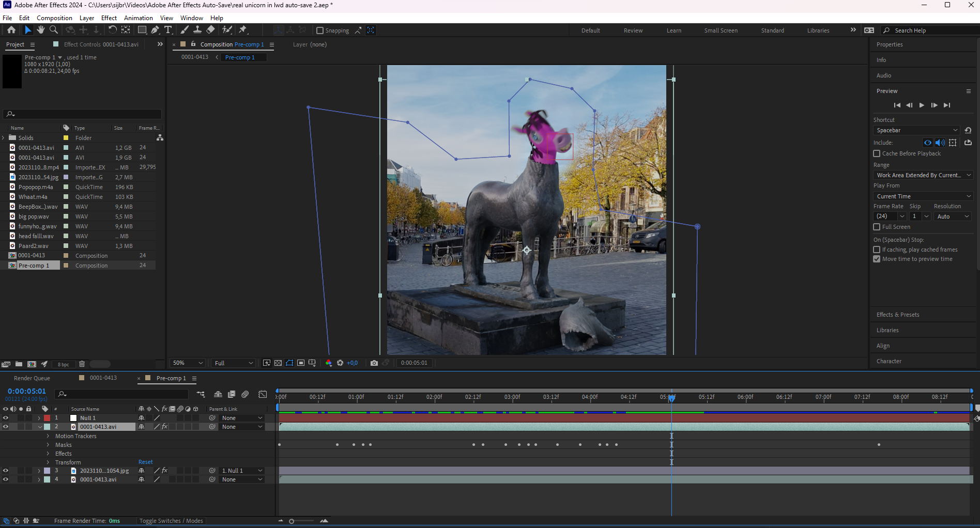Click the Home icon in toolbar
This screenshot has height=528, width=980.
click(11, 30)
